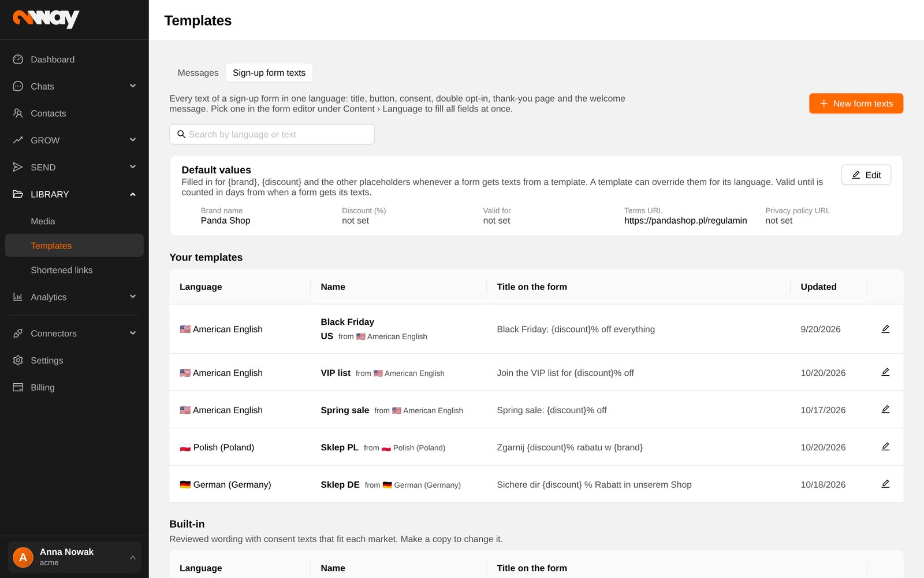Image resolution: width=924 pixels, height=578 pixels.
Task: Click the title "Join the VIP list for {discount}% off"
Action: click(x=565, y=373)
